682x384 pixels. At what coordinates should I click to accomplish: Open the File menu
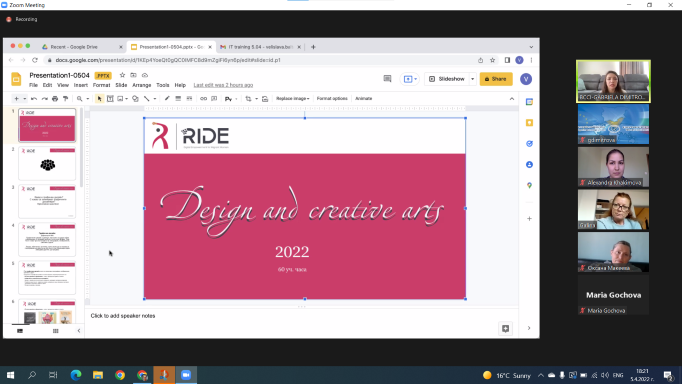[x=33, y=85]
